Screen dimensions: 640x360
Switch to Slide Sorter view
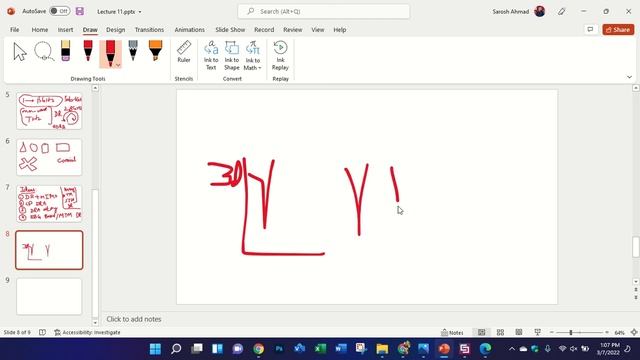pyautogui.click(x=500, y=332)
